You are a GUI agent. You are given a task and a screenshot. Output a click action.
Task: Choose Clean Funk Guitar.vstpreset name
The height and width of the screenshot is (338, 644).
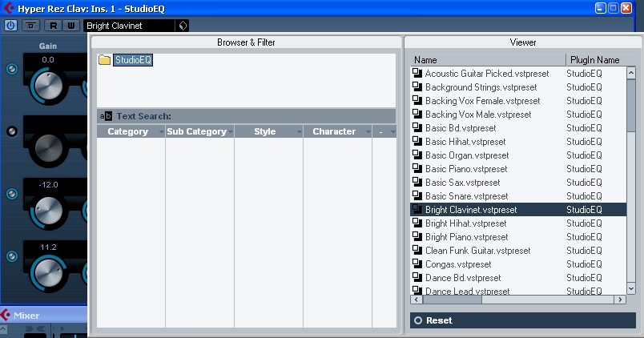point(478,251)
